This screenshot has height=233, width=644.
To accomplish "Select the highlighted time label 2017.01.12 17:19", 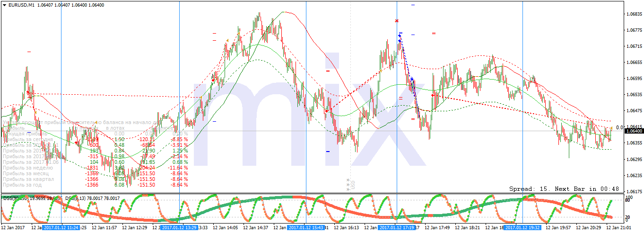I will click(396, 228).
